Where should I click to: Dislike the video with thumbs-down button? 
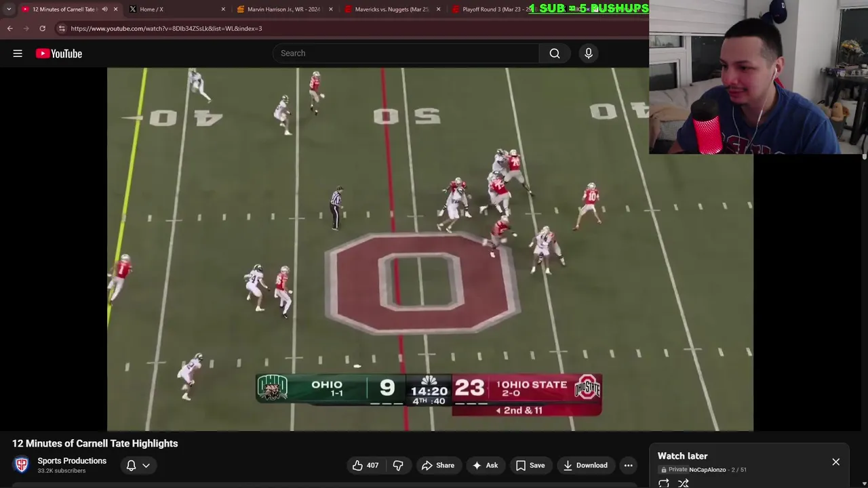pyautogui.click(x=398, y=466)
